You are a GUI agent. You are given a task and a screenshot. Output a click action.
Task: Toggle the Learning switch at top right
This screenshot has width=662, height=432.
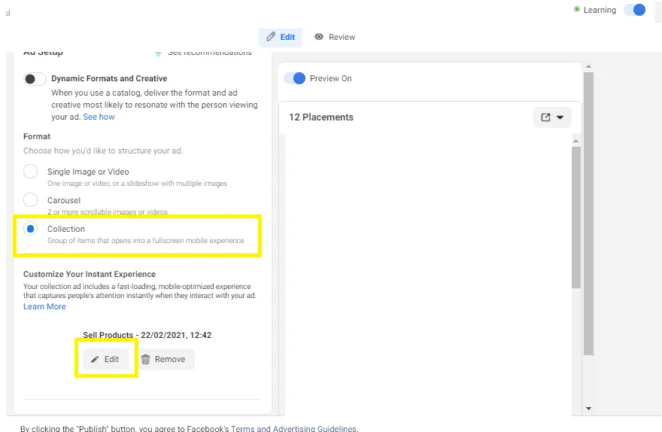[x=635, y=10]
